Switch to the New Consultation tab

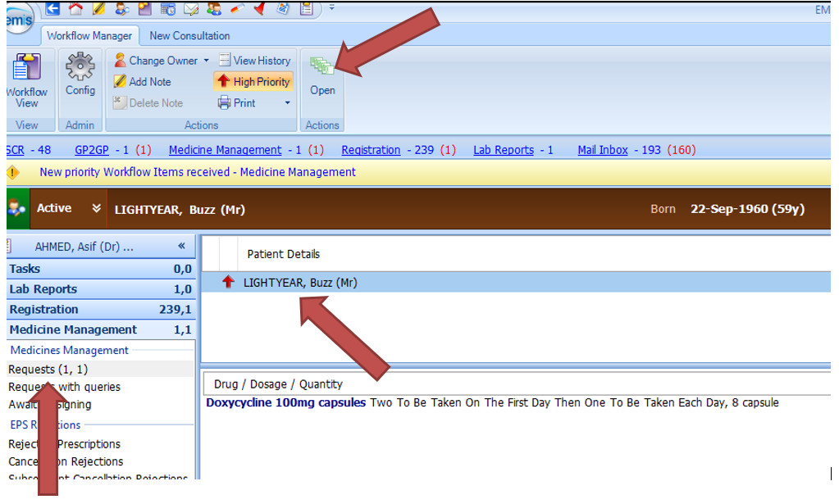[x=189, y=36]
